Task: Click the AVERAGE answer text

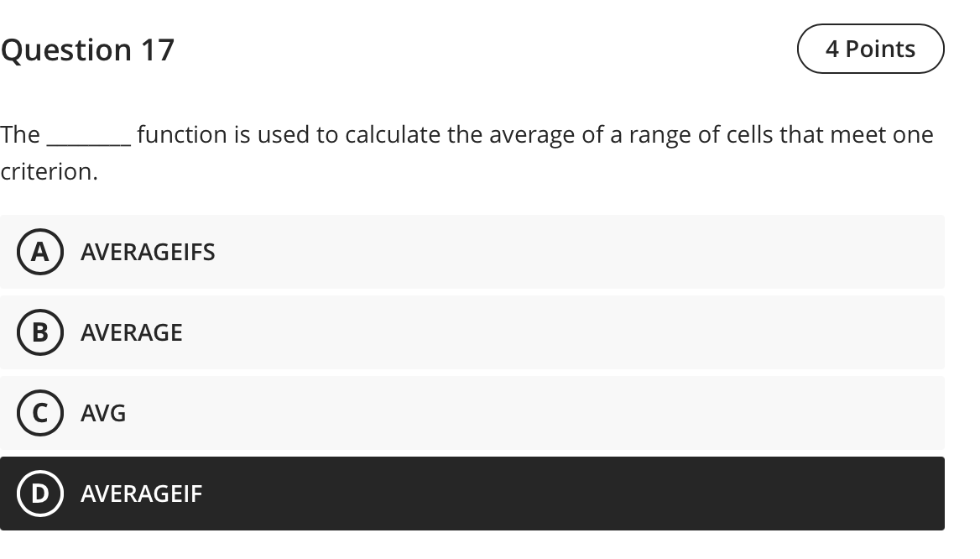Action: click(131, 332)
